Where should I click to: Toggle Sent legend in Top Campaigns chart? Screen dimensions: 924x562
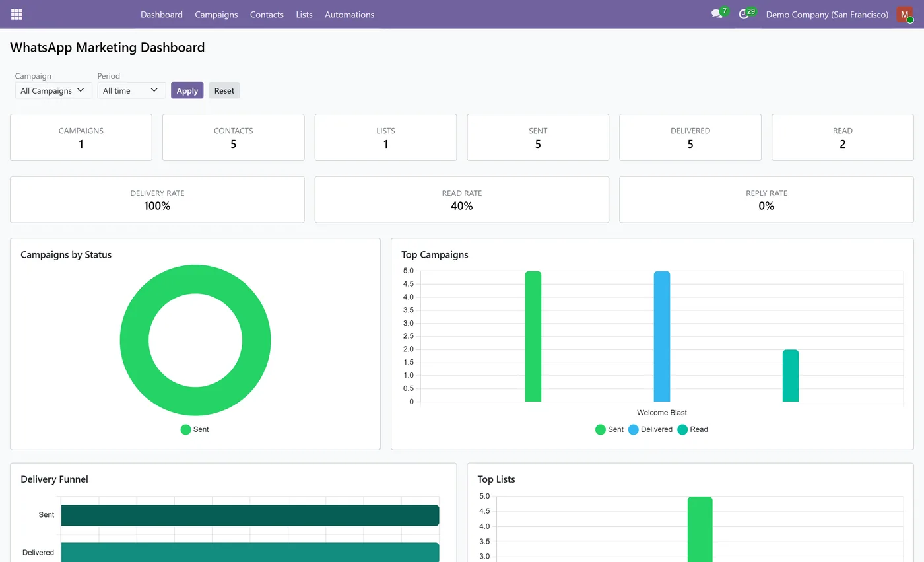coord(609,429)
